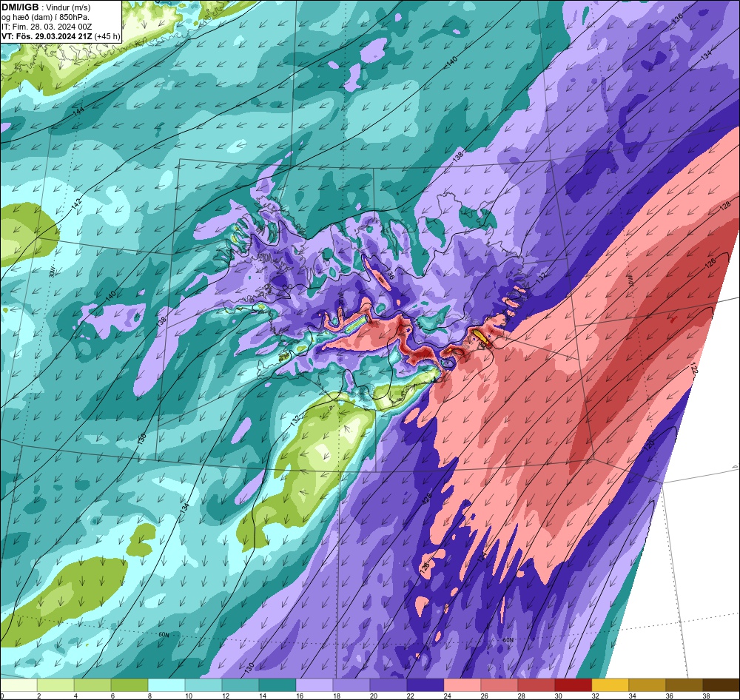Click the '142' height contour label
Screen dimensions: 740x700
[76, 204]
